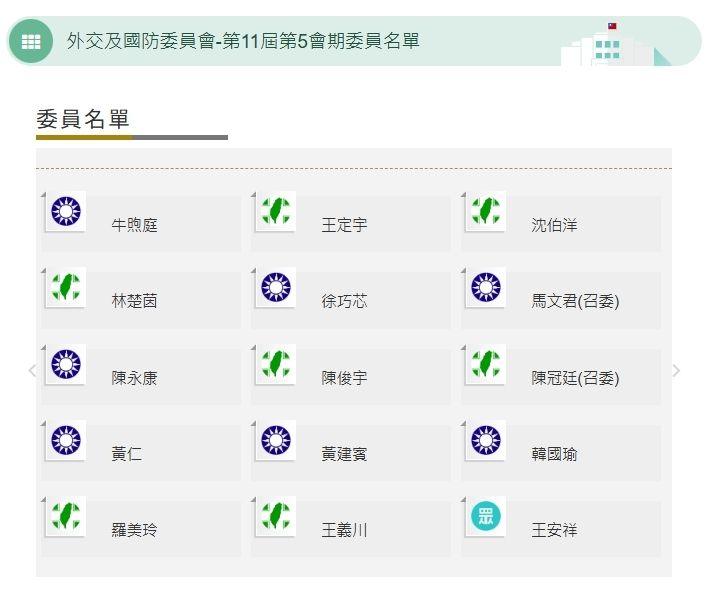The height and width of the screenshot is (609, 716).
Task: Go to the previous page with the left arrow
Action: [x=32, y=371]
